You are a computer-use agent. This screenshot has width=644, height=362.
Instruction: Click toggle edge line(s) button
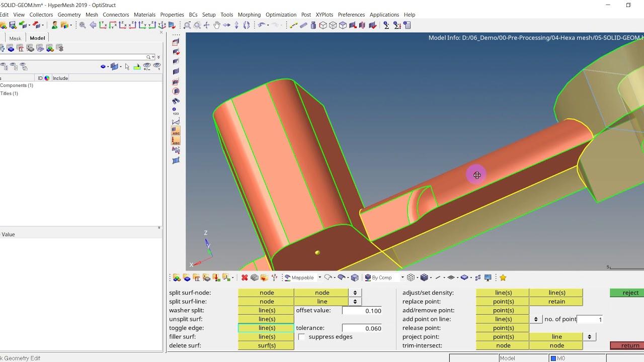pos(267,328)
